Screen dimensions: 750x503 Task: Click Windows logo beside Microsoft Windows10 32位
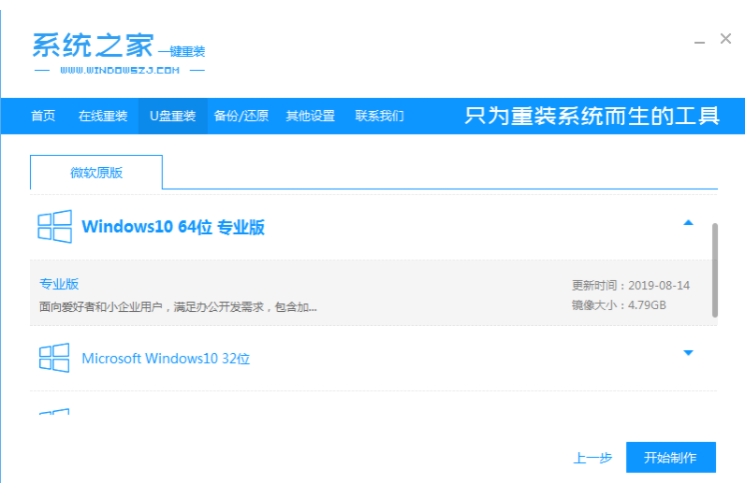click(x=54, y=358)
